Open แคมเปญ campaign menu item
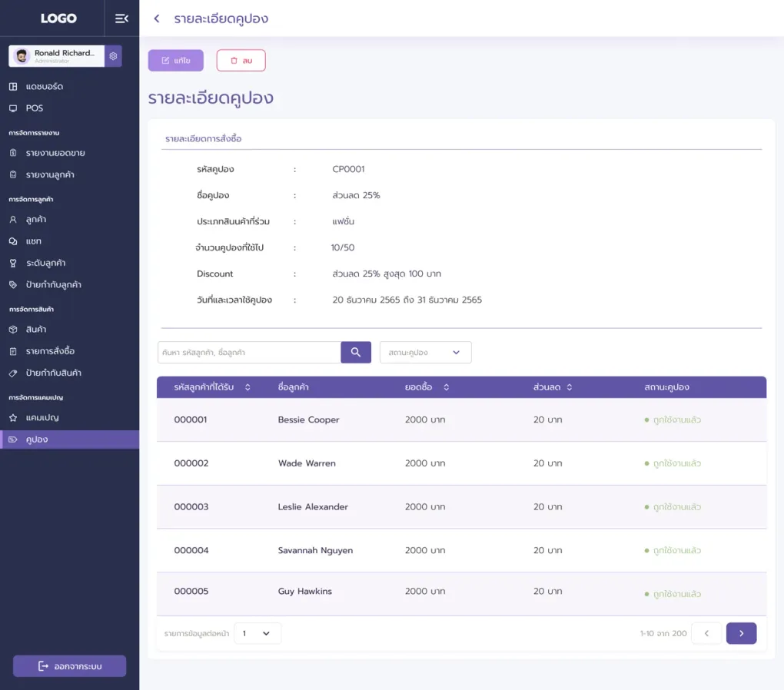 coord(69,417)
